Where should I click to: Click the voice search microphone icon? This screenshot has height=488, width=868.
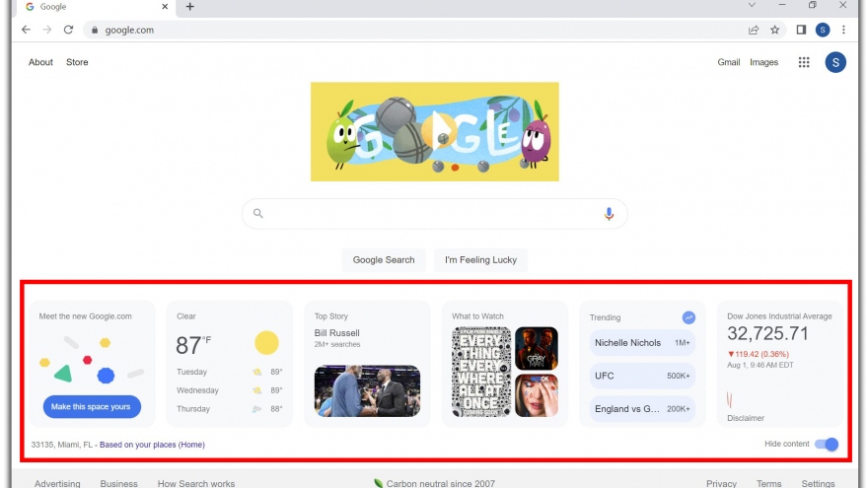click(x=609, y=213)
